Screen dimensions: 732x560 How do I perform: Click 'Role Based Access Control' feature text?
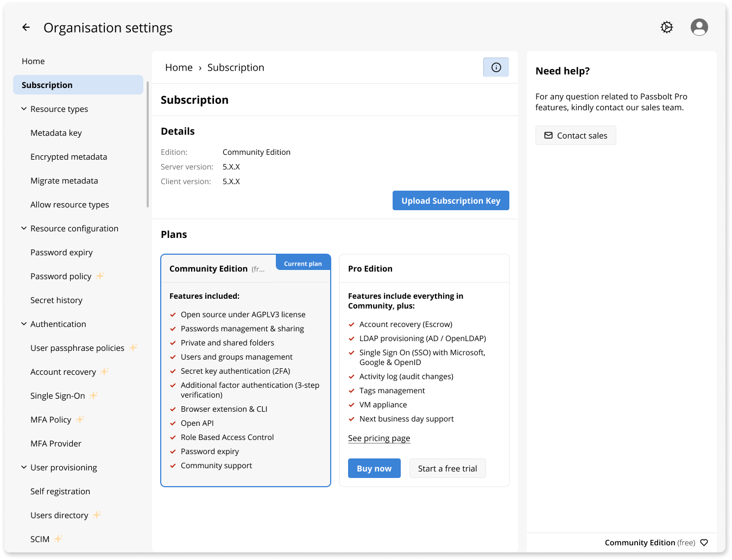coord(227,437)
